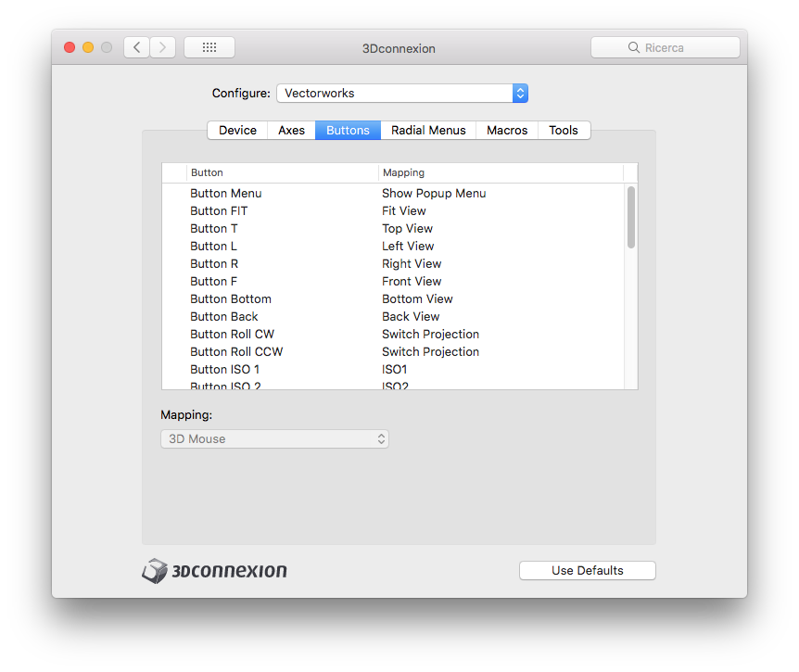
Task: Click the Back View mapping
Action: point(411,316)
